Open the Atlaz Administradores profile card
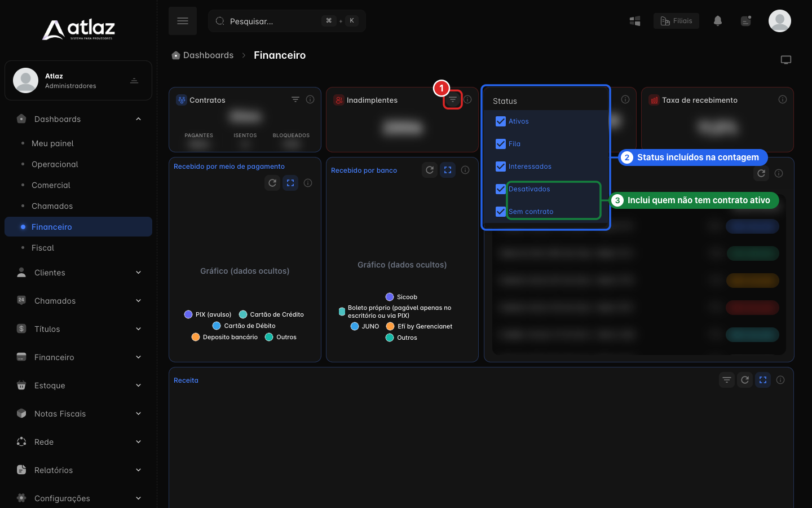Image resolution: width=812 pixels, height=508 pixels. 78,80
